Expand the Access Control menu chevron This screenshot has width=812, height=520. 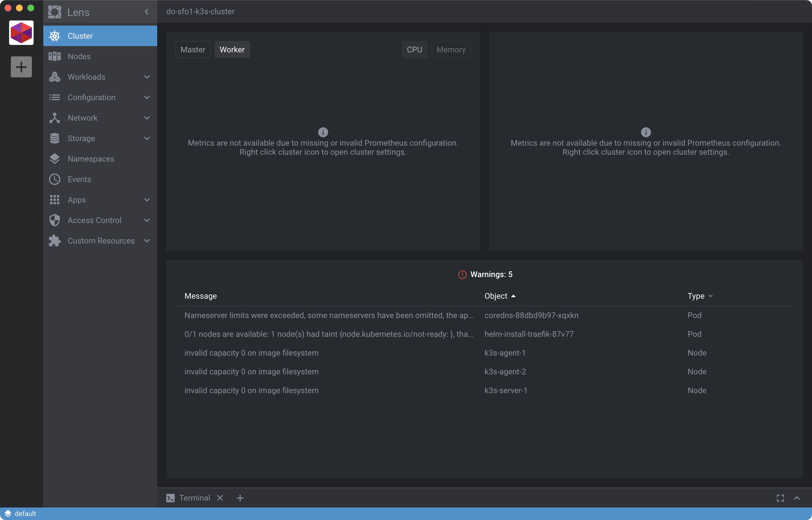pyautogui.click(x=147, y=220)
